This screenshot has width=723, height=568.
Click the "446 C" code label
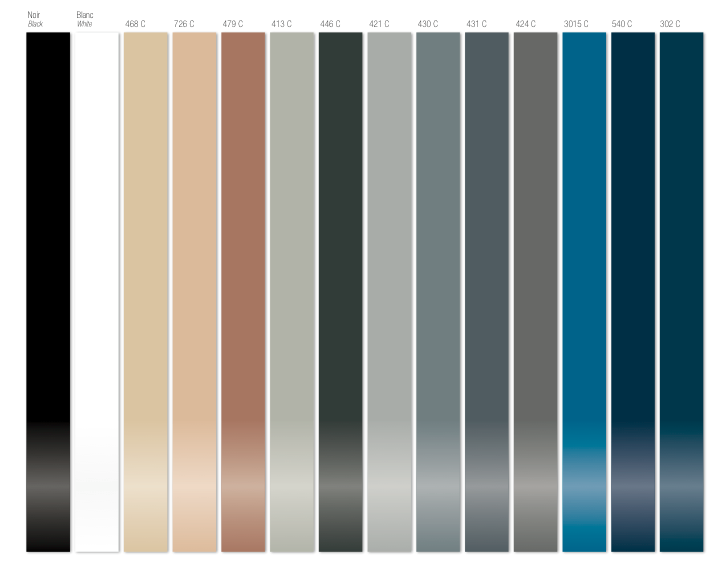[x=330, y=23]
